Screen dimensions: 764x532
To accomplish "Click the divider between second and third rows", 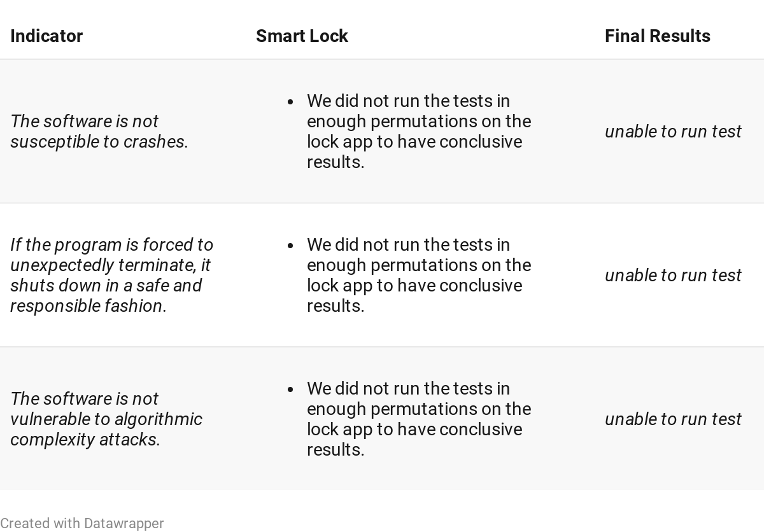I will tap(382, 347).
